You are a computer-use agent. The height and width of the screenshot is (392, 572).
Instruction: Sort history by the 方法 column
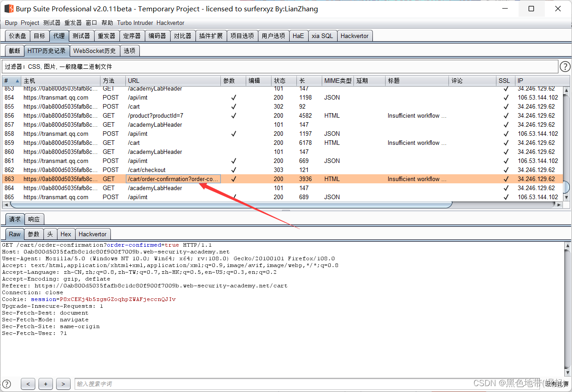(113, 81)
